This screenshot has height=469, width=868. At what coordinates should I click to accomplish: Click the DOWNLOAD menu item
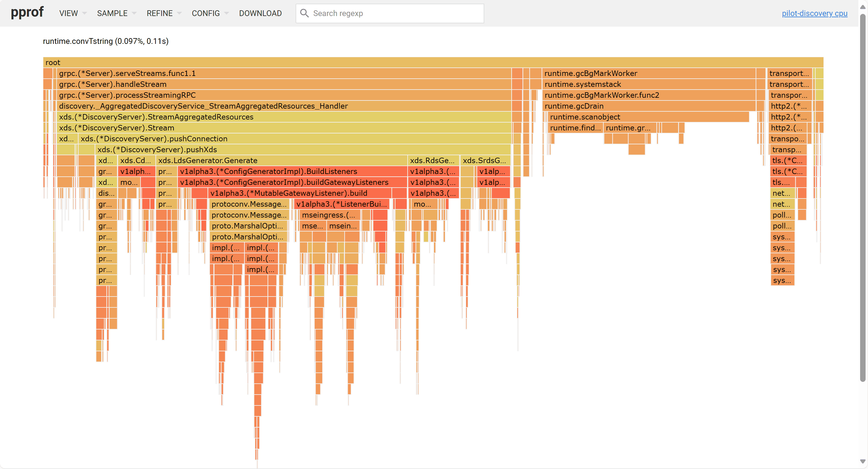click(260, 13)
